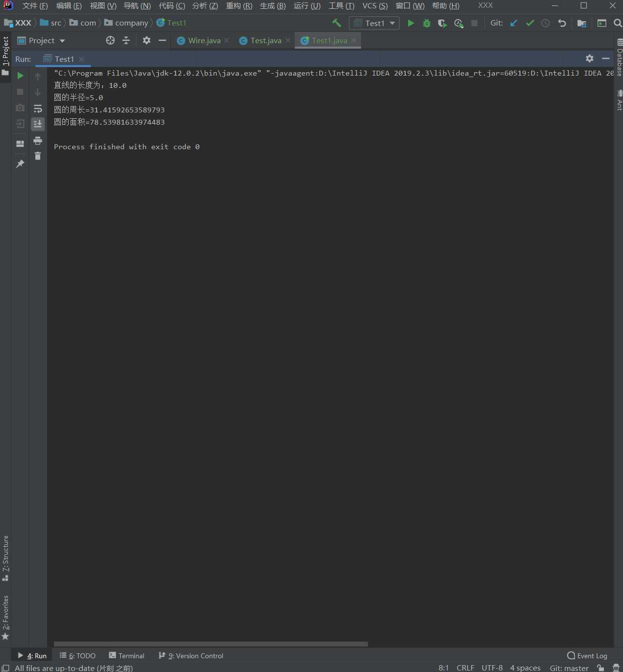Toggle the Structure tool window stripe
Image resolution: width=623 pixels, height=672 pixels.
coord(5,558)
